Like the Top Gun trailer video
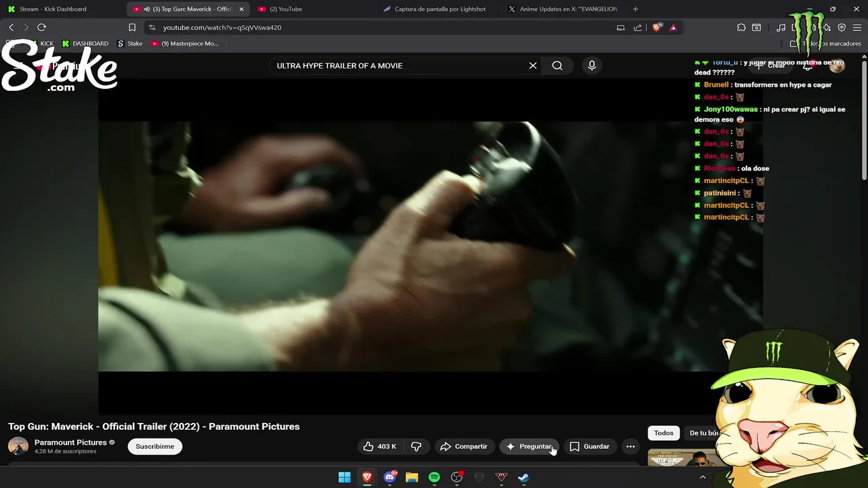The height and width of the screenshot is (488, 868). click(x=380, y=446)
